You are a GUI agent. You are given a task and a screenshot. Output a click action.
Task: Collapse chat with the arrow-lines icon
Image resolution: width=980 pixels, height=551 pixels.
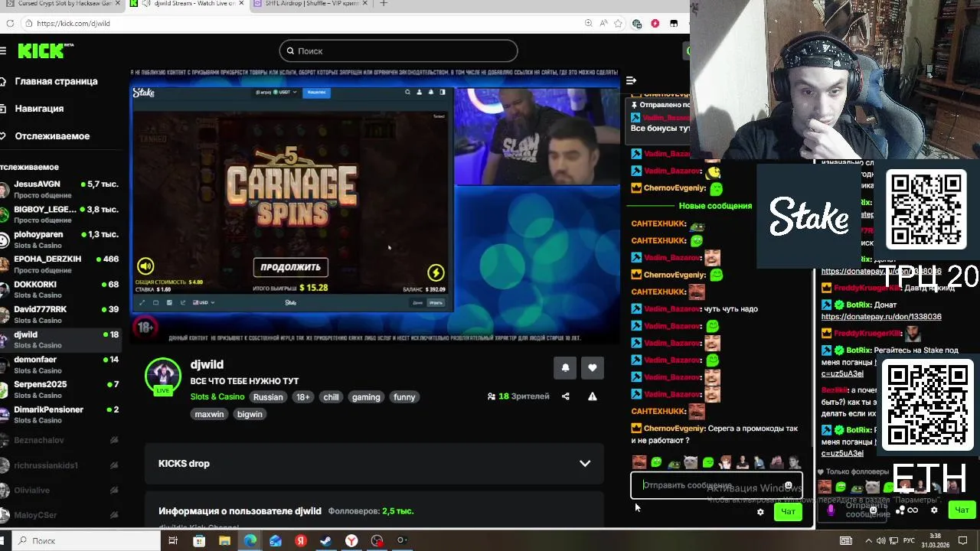(631, 80)
